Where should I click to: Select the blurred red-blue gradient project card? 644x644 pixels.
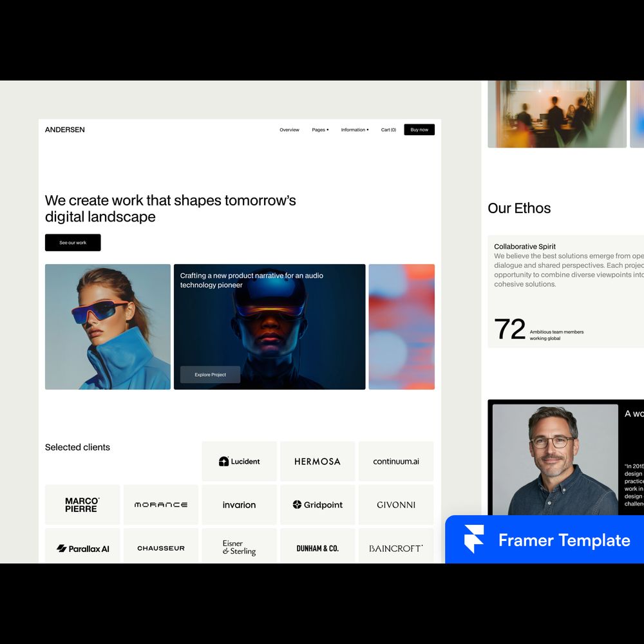coord(401,327)
